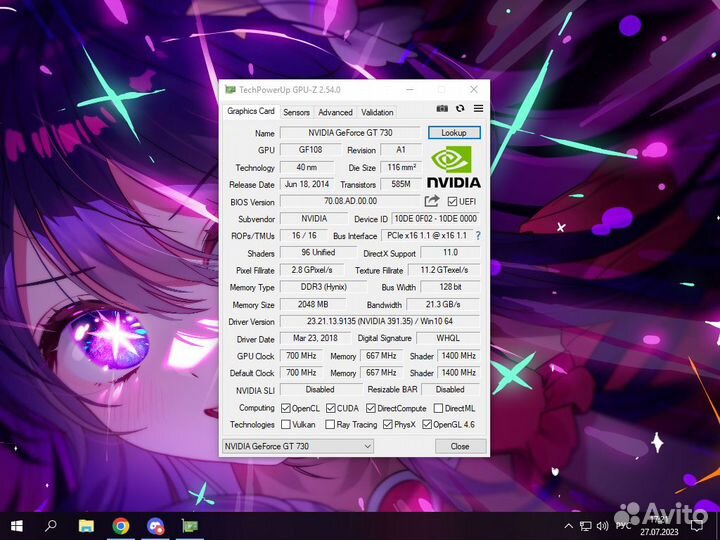720x540 pixels.
Task: Enable the Vulkan checkbox
Action: click(x=285, y=424)
